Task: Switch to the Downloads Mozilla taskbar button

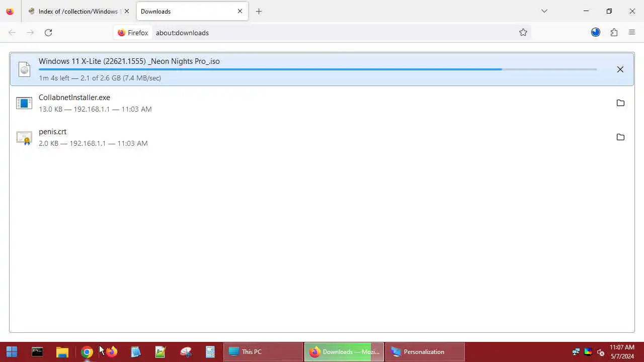Action: click(x=344, y=352)
